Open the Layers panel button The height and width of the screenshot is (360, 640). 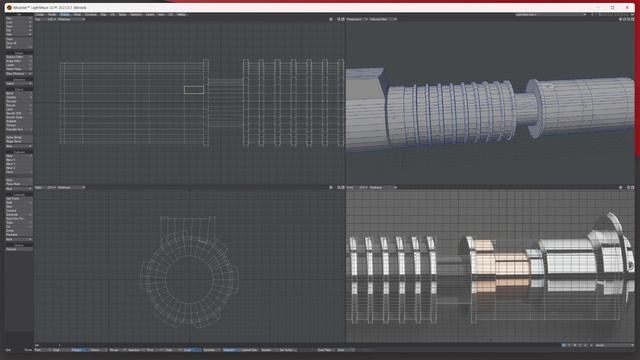19,65
